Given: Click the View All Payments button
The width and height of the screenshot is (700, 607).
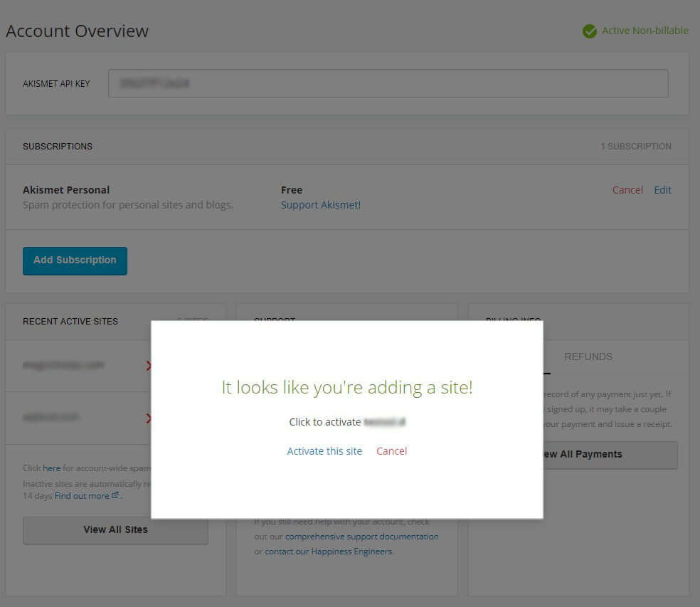Looking at the screenshot, I should pos(610,455).
